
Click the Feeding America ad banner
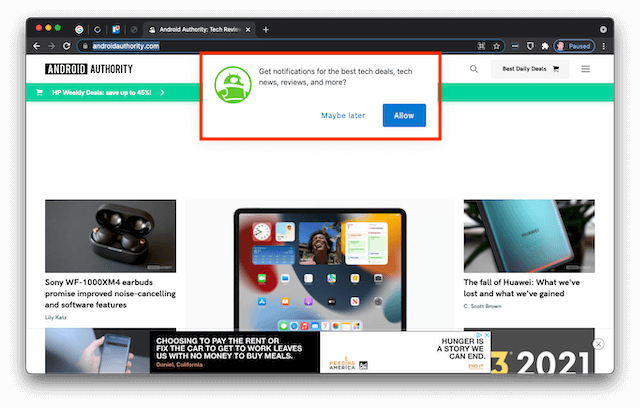(x=320, y=352)
